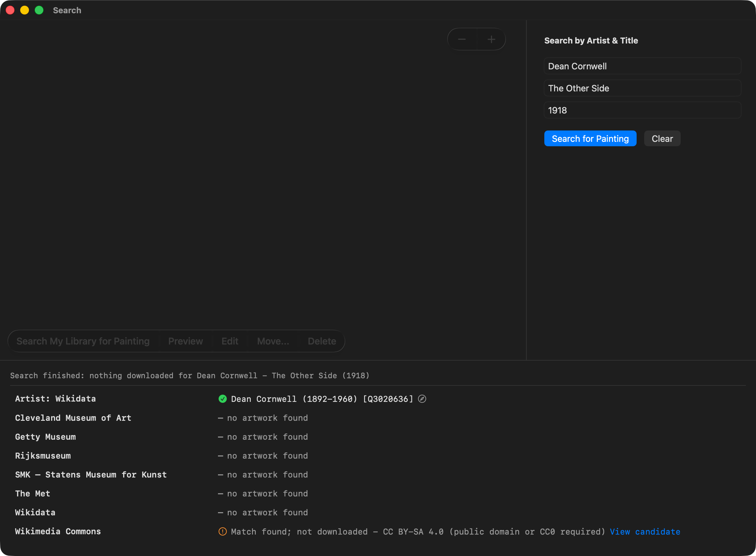Clear the search fields
Screen dimensions: 756x556
(x=662, y=139)
